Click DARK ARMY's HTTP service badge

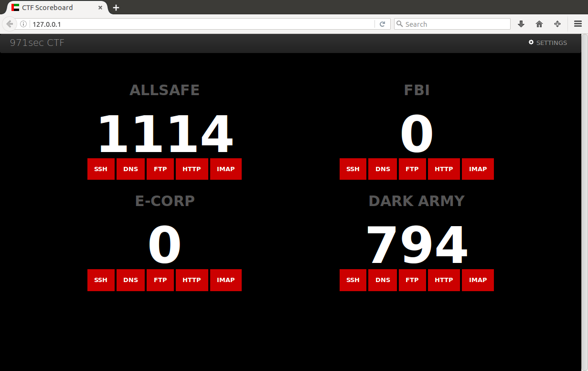tap(444, 280)
